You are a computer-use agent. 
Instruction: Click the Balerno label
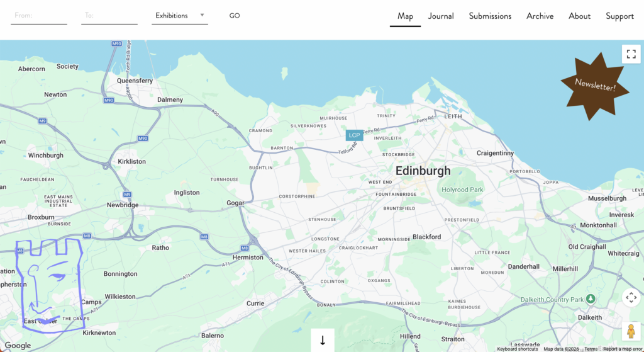pyautogui.click(x=213, y=336)
